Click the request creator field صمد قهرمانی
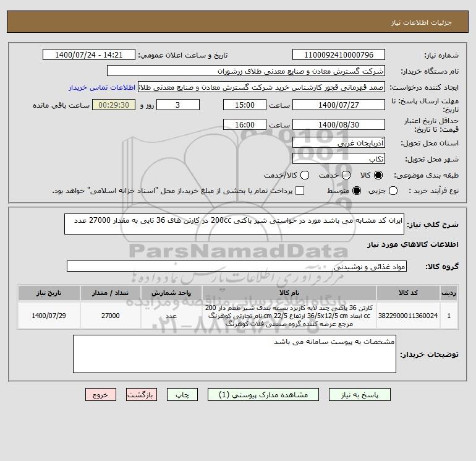 [x=261, y=87]
